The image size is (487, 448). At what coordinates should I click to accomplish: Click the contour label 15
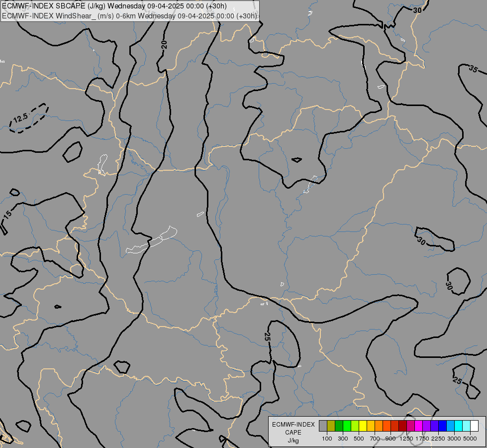(x=7, y=214)
